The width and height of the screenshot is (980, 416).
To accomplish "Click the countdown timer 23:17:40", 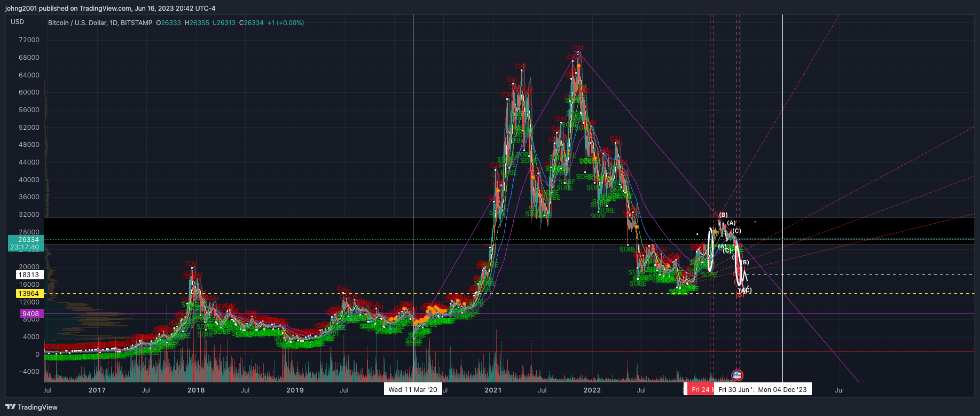I will pyautogui.click(x=25, y=247).
